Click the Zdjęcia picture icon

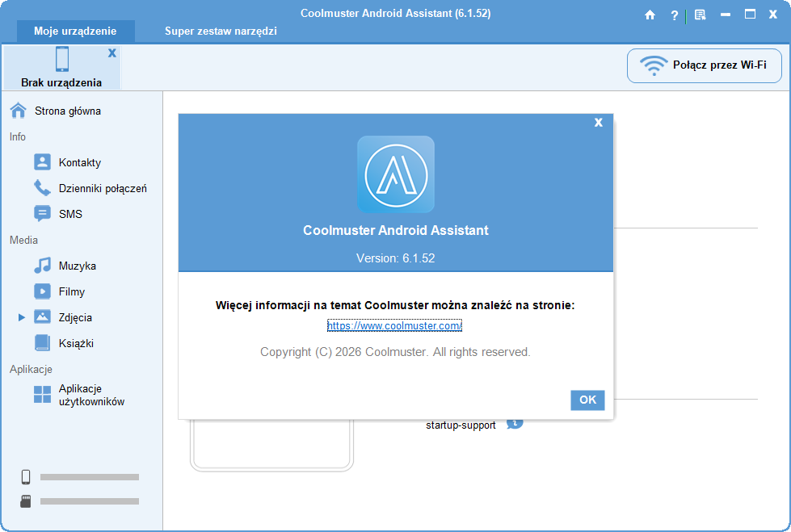click(42, 316)
